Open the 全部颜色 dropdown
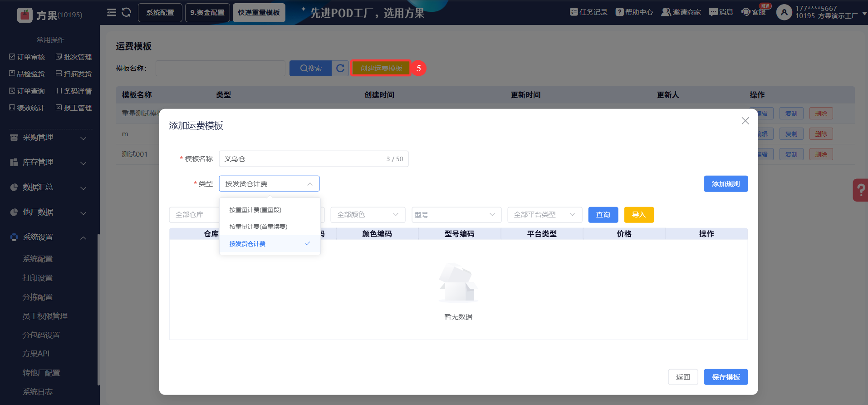 click(368, 215)
